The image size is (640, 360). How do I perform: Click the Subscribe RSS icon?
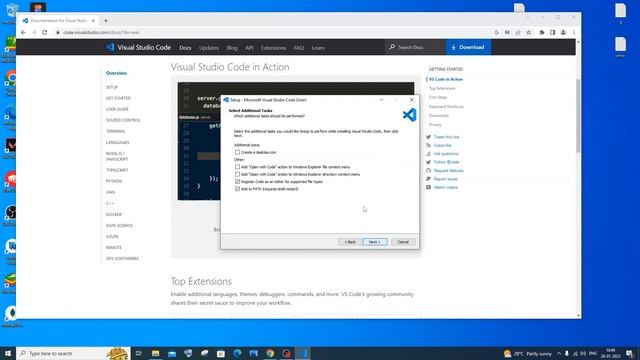pos(428,145)
